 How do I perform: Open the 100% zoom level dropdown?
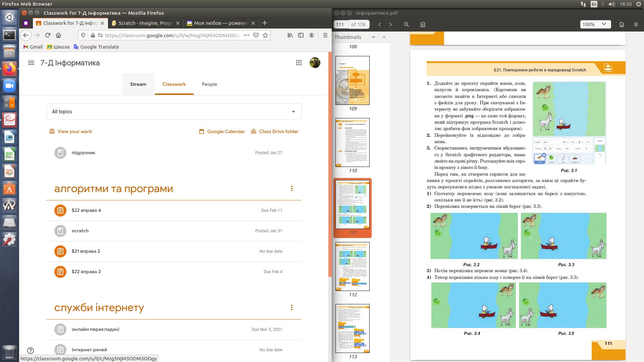coord(595,24)
